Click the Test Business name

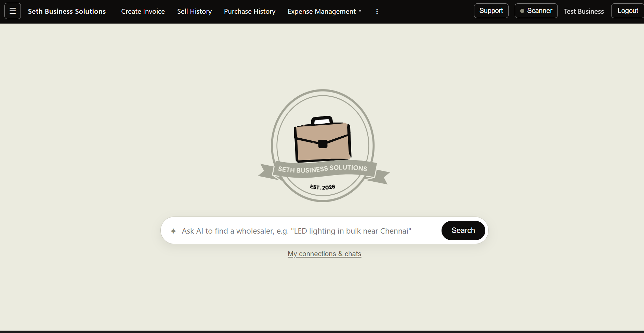584,12
